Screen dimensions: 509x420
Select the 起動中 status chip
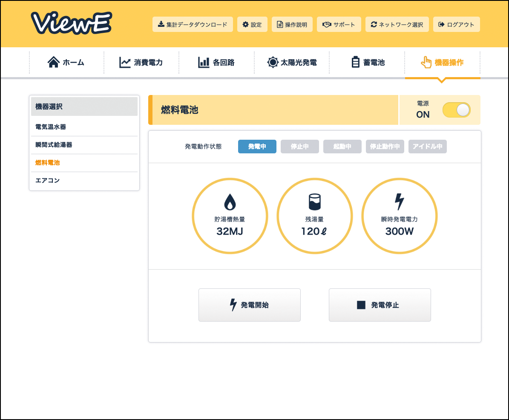(342, 147)
